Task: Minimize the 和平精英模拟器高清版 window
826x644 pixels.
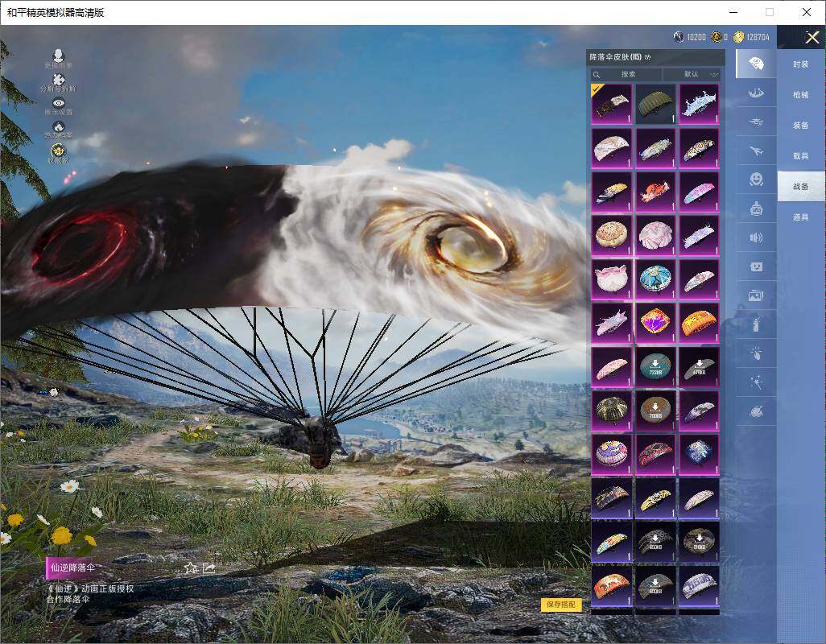Action: pyautogui.click(x=733, y=11)
